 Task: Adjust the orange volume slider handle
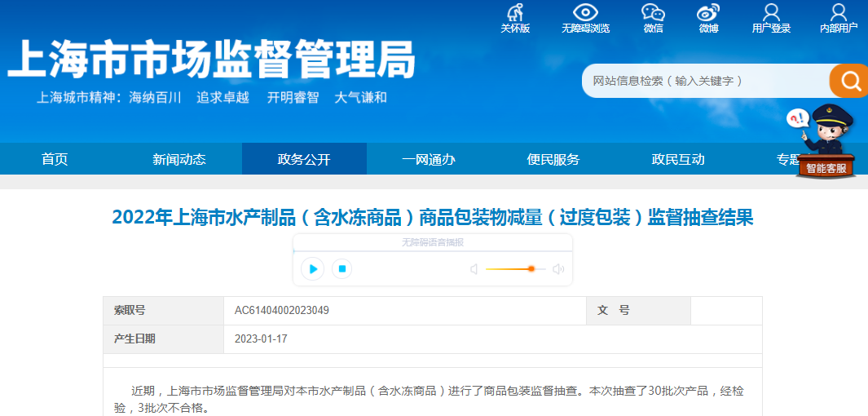pos(531,268)
